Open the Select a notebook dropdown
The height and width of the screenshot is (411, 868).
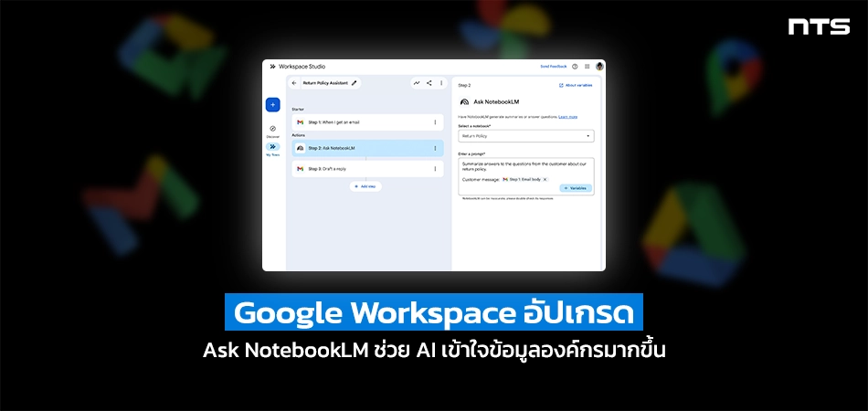click(x=526, y=135)
